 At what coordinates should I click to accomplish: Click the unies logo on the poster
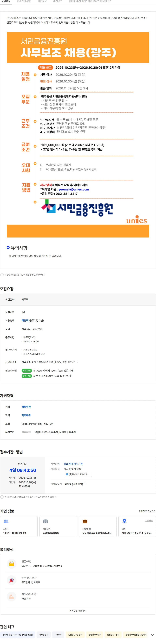136,219
